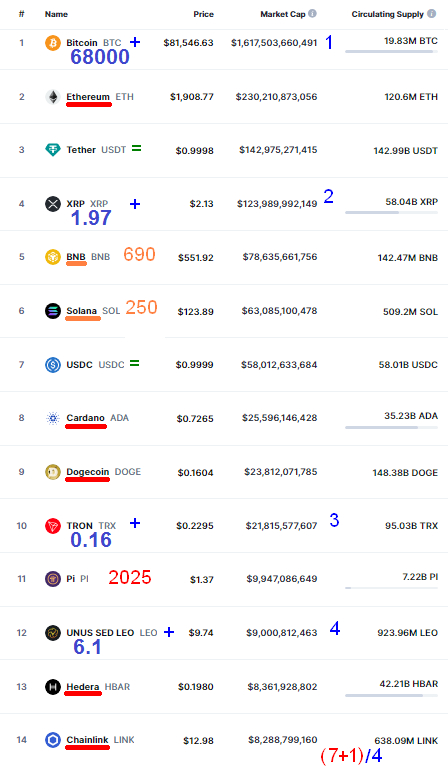Sort by the Price column header
Viewport: 448px width, 768px height.
pyautogui.click(x=203, y=14)
